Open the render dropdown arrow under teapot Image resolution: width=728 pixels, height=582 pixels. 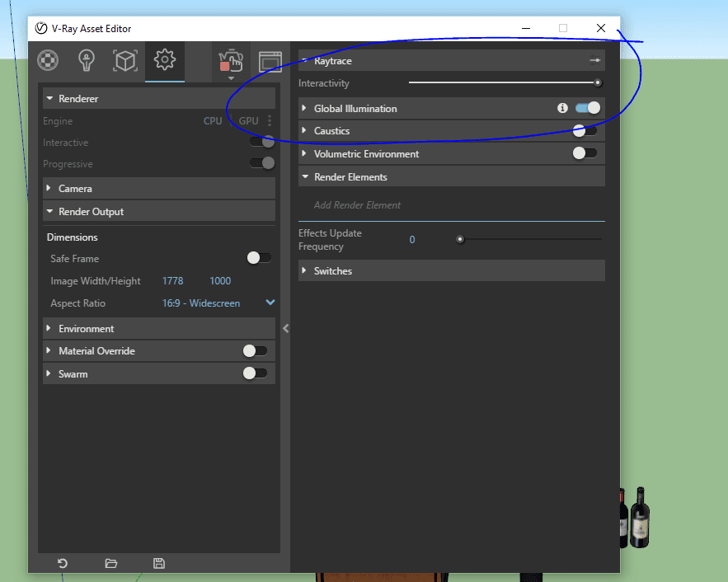tap(231, 78)
